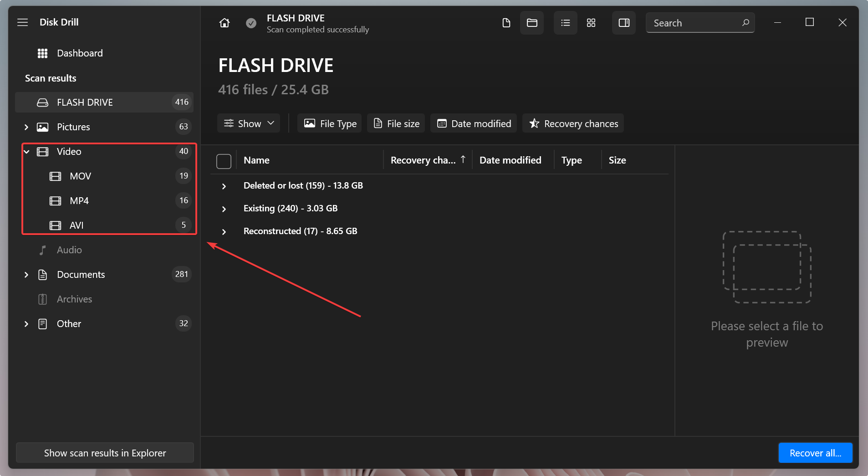Expand the Deleted or lost group
The image size is (868, 476).
coord(224,186)
